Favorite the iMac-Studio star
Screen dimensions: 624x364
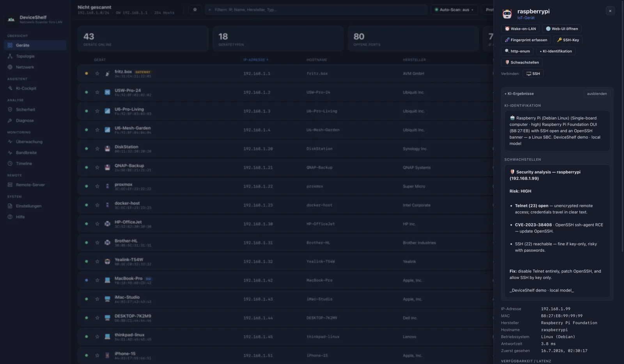[x=97, y=299]
